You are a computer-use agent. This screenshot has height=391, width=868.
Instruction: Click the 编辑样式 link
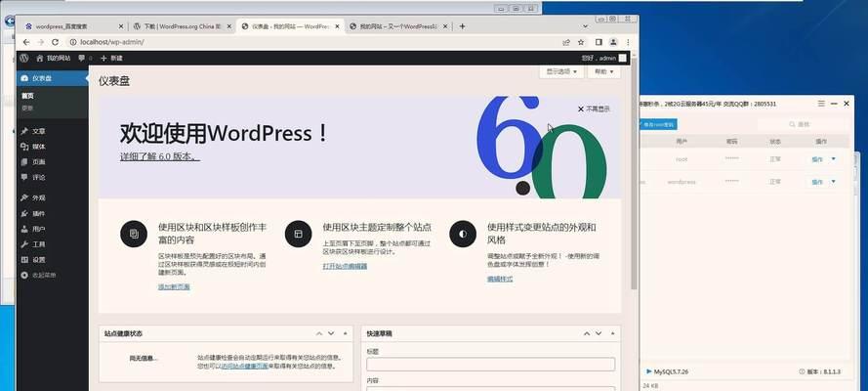pos(500,279)
